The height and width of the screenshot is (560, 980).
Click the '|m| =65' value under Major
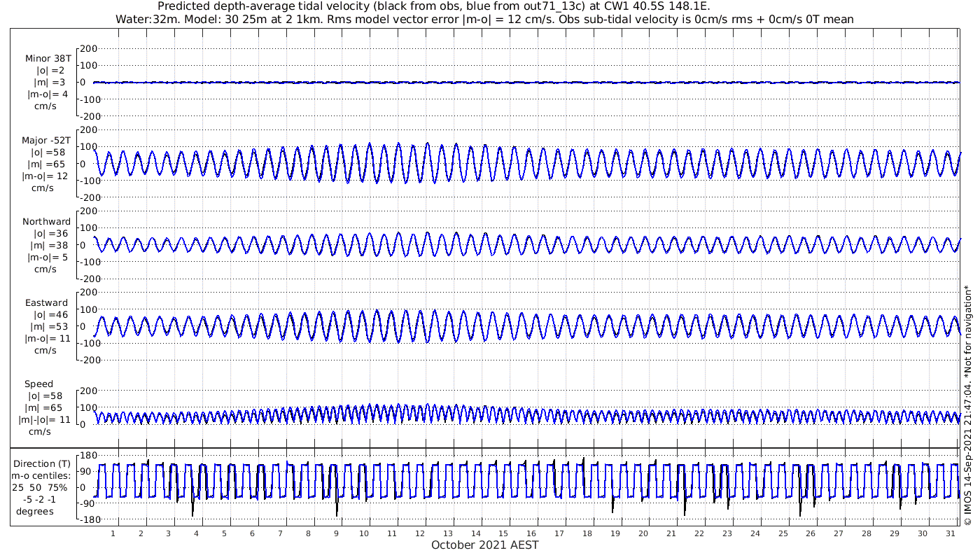[x=48, y=164]
